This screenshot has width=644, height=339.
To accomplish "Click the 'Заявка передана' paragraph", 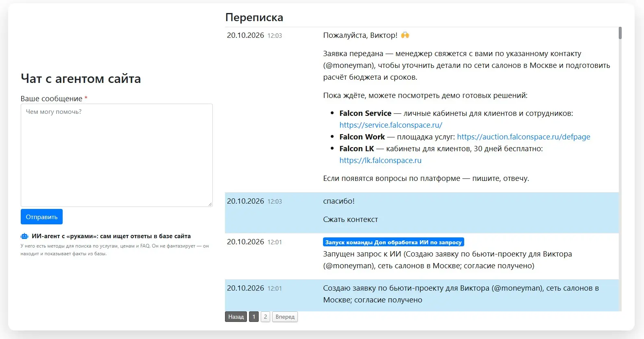I will (x=467, y=65).
